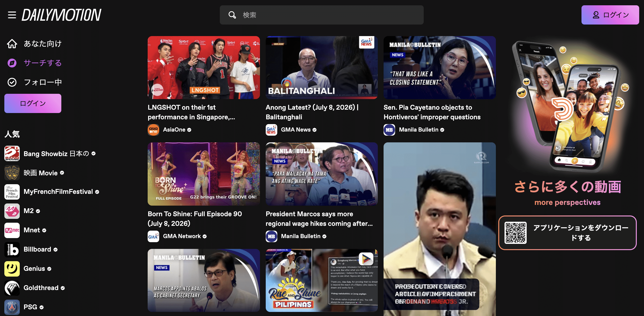Open Born To Shine episode thumbnail
The height and width of the screenshot is (316, 644).
click(203, 174)
